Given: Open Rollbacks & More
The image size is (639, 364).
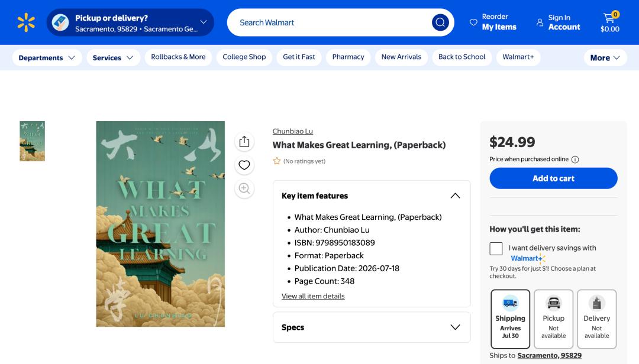Looking at the screenshot, I should 178,57.
